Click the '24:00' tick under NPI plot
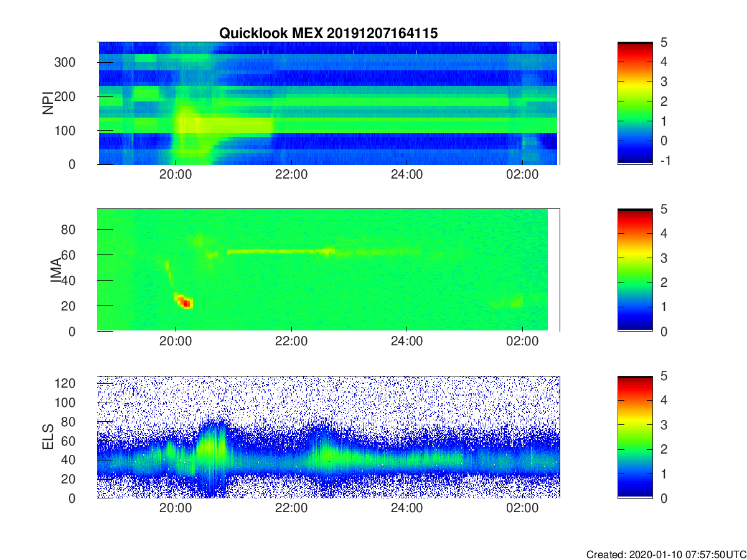 [x=406, y=175]
